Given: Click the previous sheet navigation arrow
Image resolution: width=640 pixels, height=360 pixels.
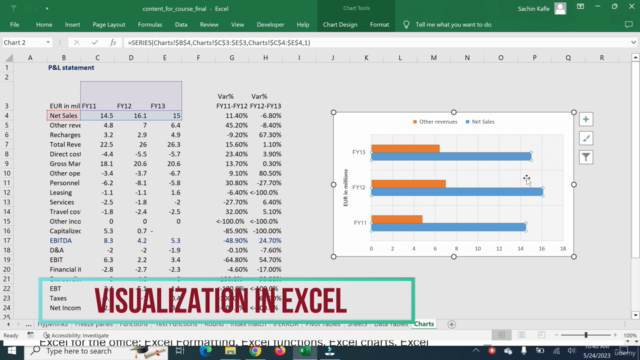Looking at the screenshot, I should [x=8, y=324].
